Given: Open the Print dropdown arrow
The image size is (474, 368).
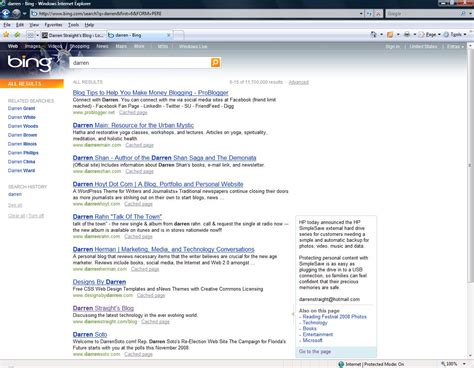Looking at the screenshot, I should pos(415,34).
